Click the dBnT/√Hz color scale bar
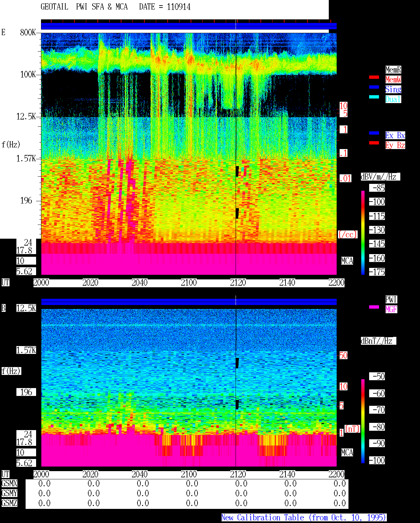 (363, 421)
